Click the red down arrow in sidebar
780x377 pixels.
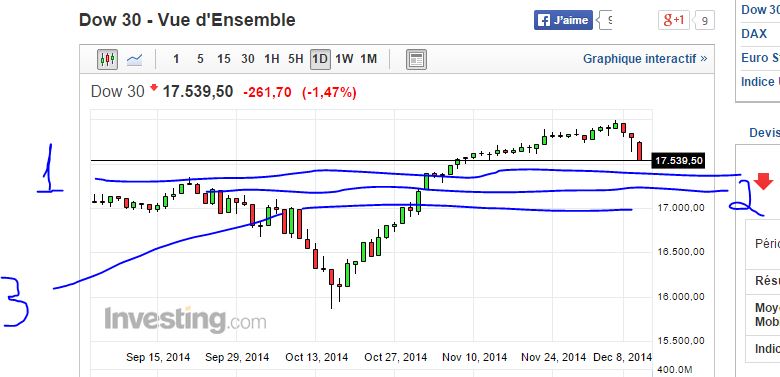[764, 182]
